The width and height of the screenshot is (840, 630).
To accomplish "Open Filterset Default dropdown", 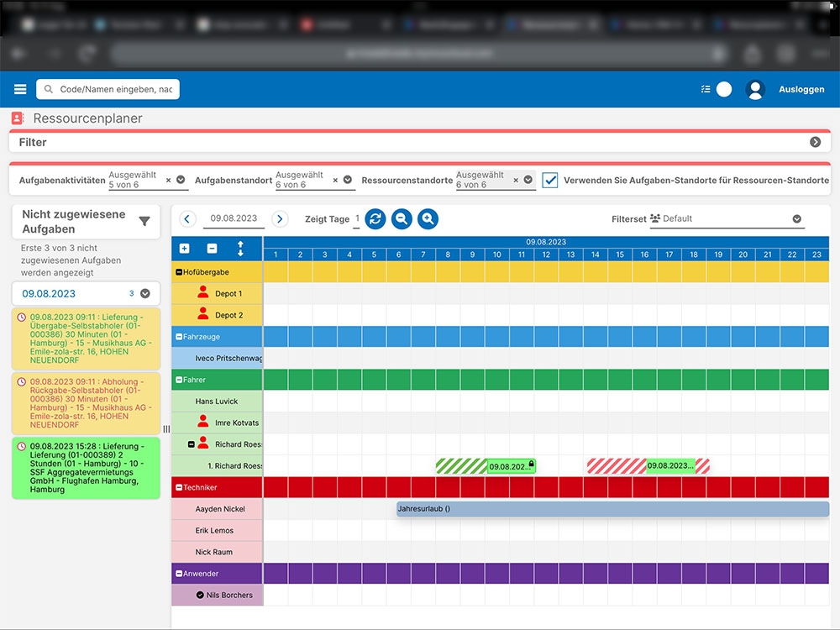I will [796, 218].
